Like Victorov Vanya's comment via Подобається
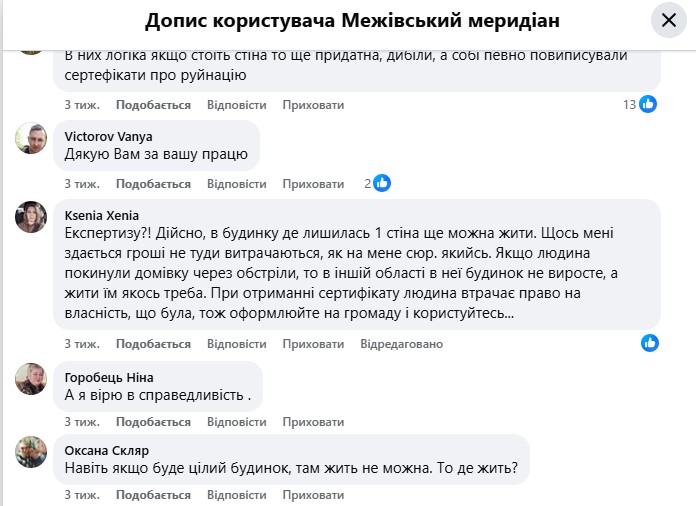 coord(153,184)
